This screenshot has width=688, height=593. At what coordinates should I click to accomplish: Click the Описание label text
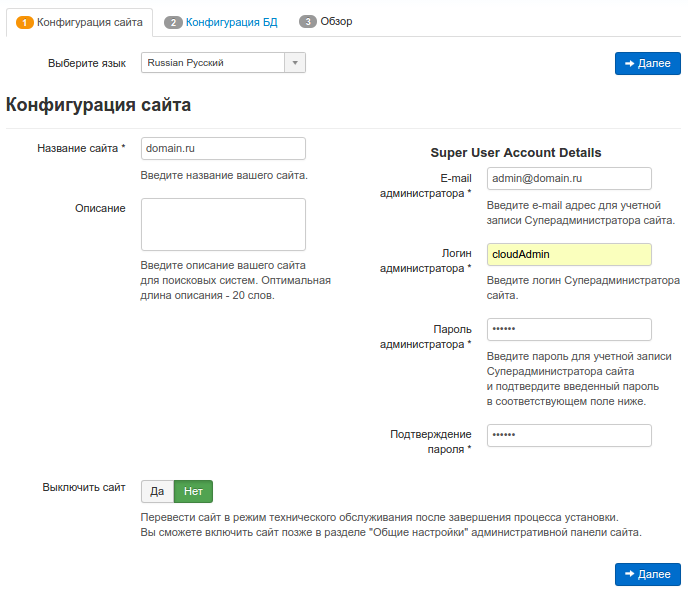100,208
